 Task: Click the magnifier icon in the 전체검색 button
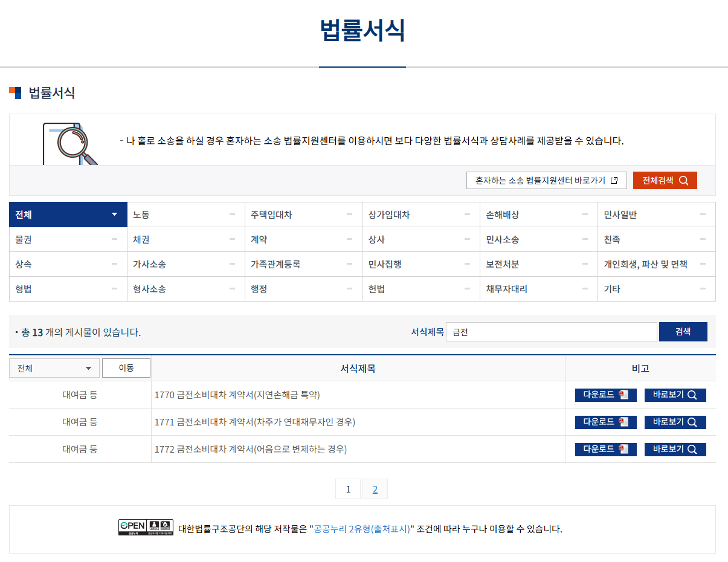[x=683, y=180]
